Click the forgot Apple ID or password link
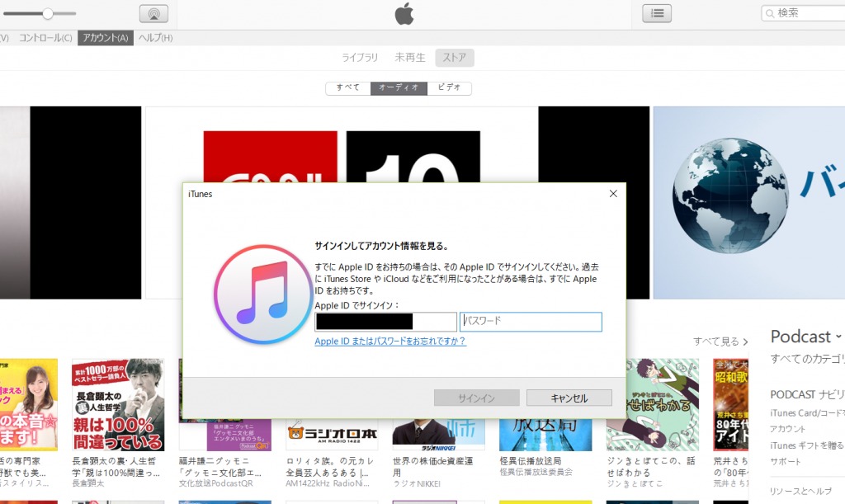Image resolution: width=845 pixels, height=504 pixels. tap(390, 341)
